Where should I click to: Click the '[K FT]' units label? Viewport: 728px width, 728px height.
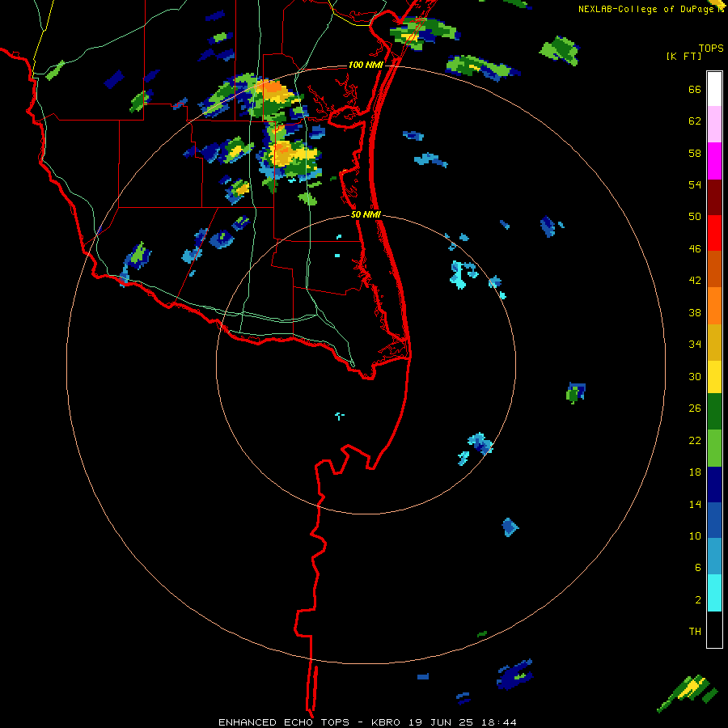[684, 56]
